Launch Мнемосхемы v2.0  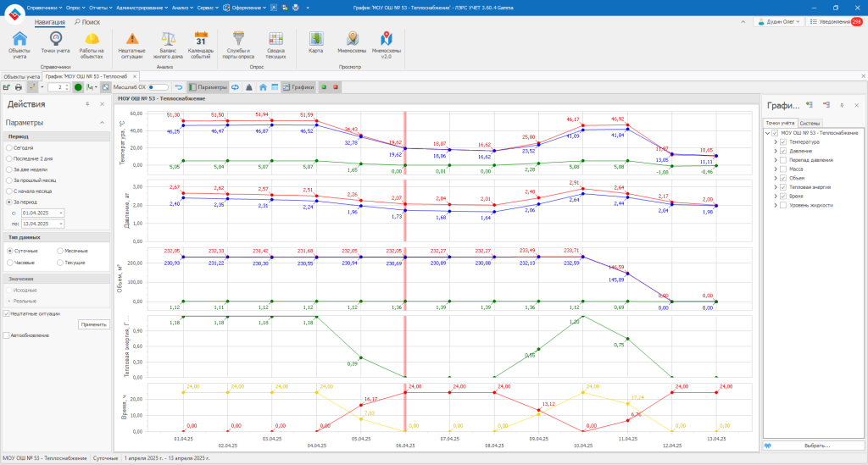[387, 43]
